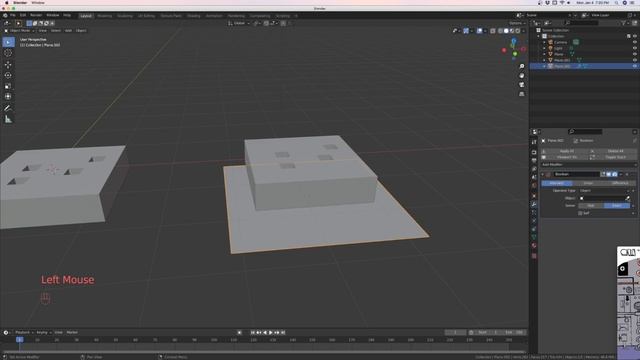Open Output properties tab icon
640x360 pixels.
pos(534,160)
